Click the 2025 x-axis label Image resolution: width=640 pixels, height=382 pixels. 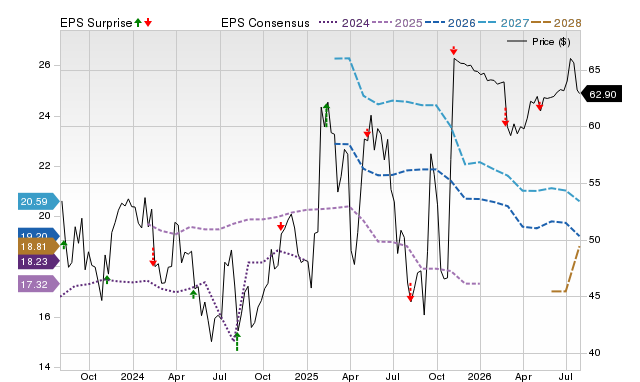tap(307, 376)
